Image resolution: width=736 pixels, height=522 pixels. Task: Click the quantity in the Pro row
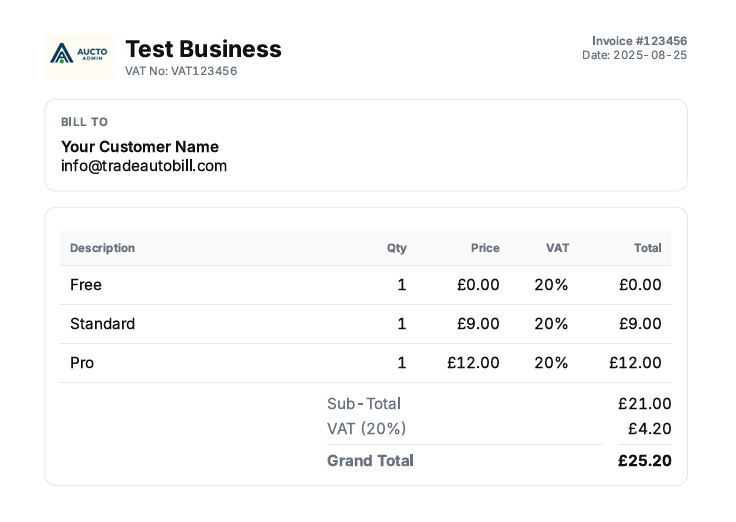pos(402,362)
